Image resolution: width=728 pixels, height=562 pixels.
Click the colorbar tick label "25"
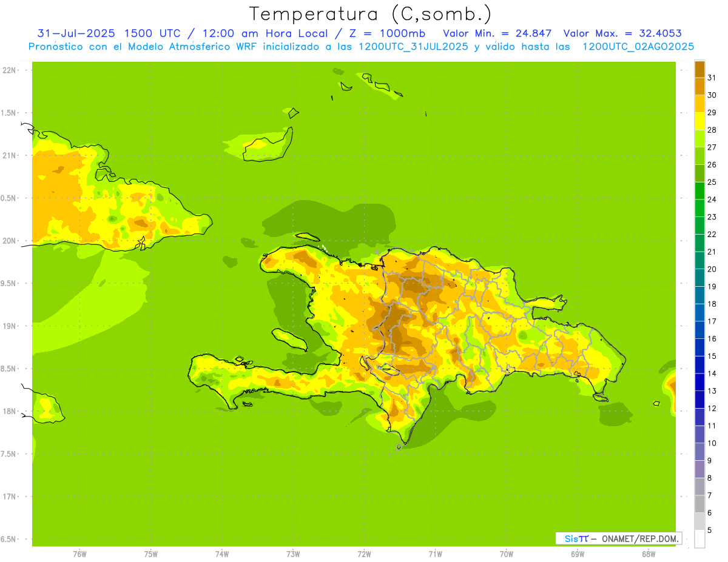[712, 182]
